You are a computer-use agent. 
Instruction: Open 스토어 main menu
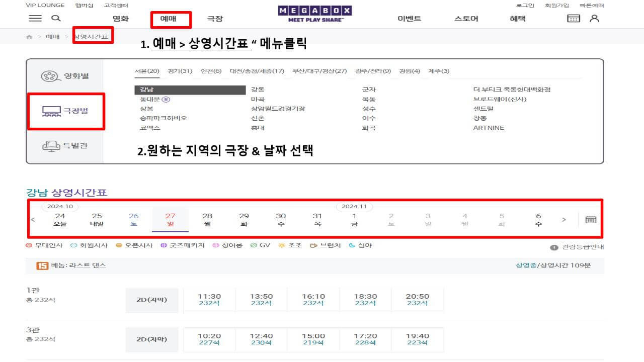466,19
